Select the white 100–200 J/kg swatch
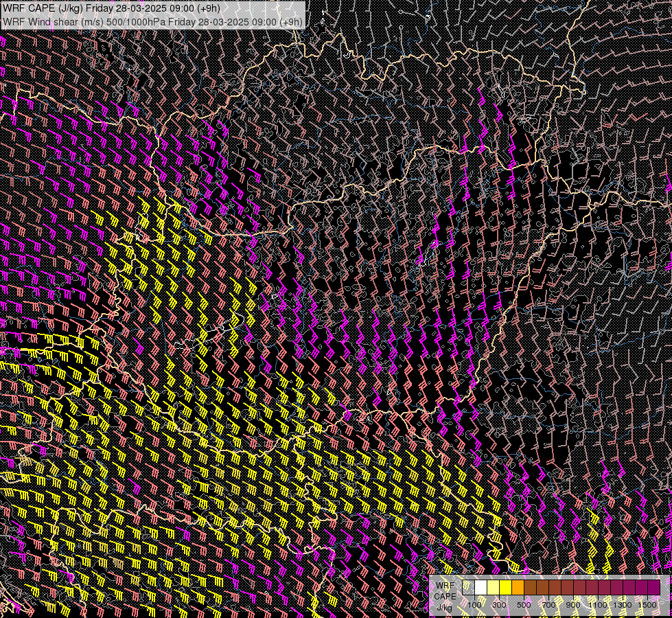This screenshot has height=618, width=672. pos(481,587)
